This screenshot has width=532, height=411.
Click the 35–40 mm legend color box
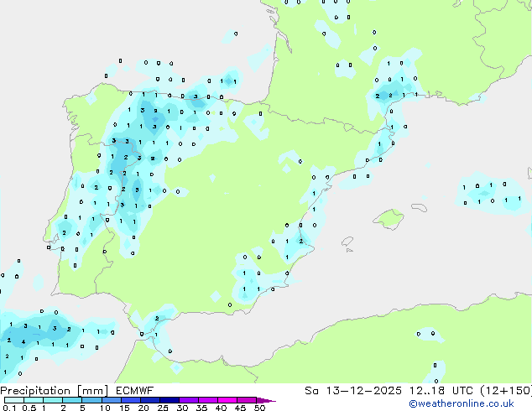(x=207, y=400)
